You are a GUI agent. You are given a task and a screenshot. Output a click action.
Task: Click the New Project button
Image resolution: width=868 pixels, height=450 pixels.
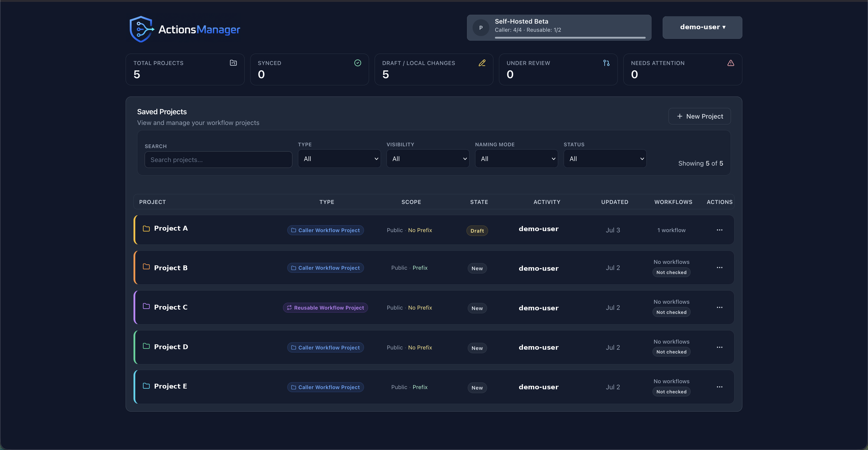[x=699, y=116]
